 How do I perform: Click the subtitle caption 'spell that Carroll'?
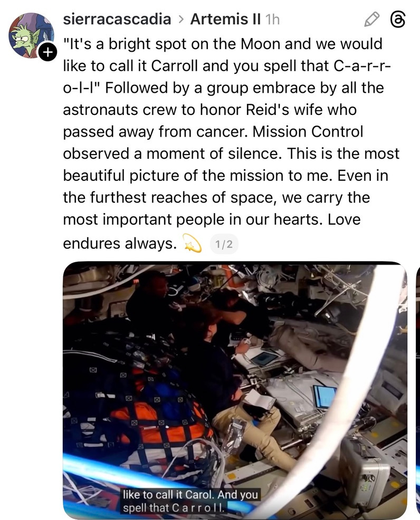pyautogui.click(x=174, y=508)
